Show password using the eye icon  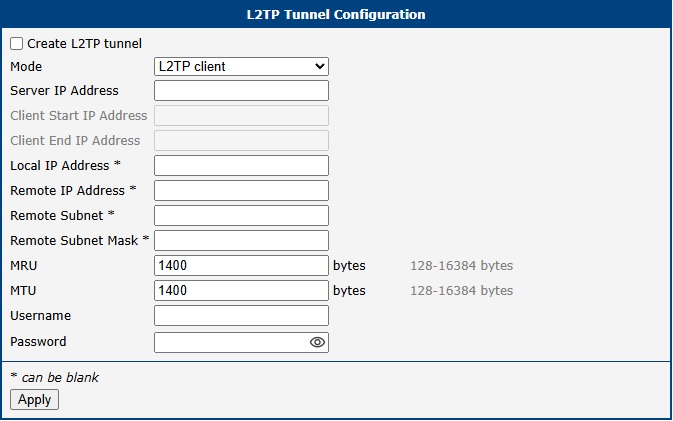tap(317, 342)
